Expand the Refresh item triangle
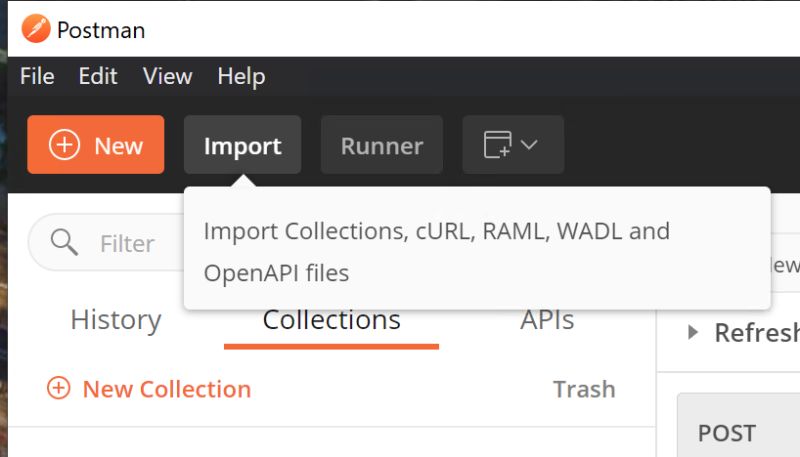 [692, 333]
